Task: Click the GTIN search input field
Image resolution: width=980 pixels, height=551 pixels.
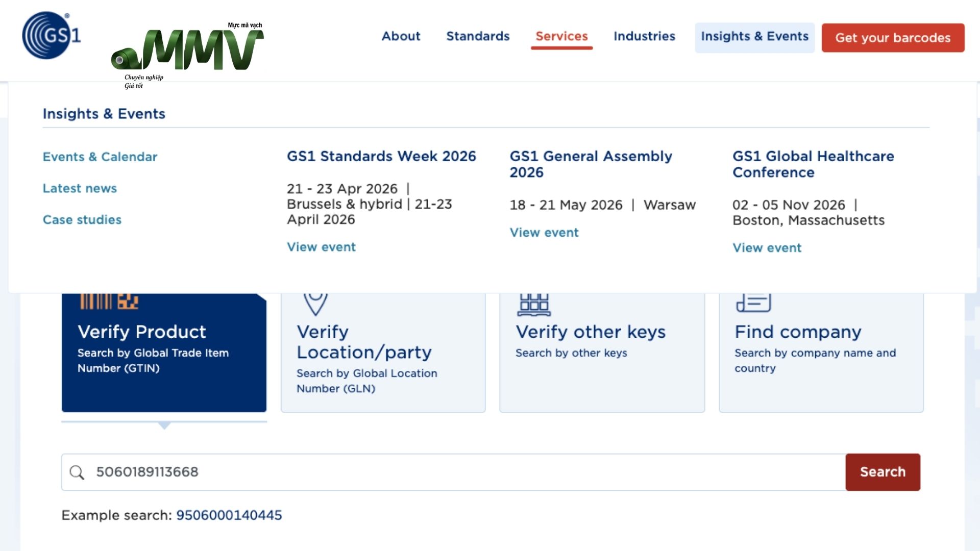Action: (453, 472)
